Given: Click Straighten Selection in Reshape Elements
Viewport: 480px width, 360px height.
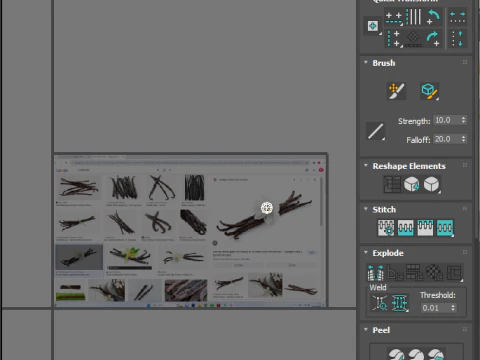Looking at the screenshot, I should (x=392, y=184).
